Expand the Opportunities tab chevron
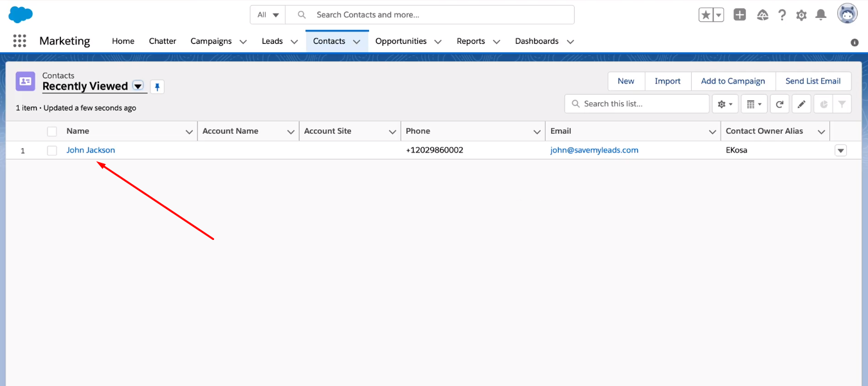The height and width of the screenshot is (386, 868). pyautogui.click(x=438, y=42)
